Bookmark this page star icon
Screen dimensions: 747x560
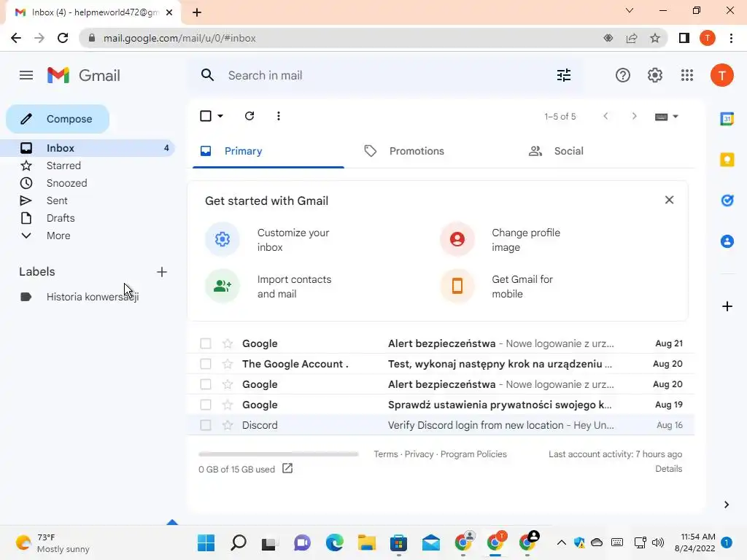coord(655,38)
